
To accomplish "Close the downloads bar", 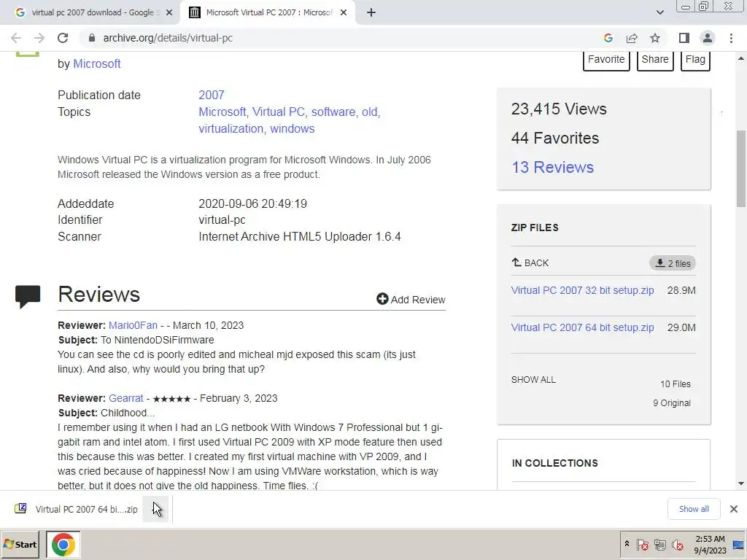I will (734, 509).
